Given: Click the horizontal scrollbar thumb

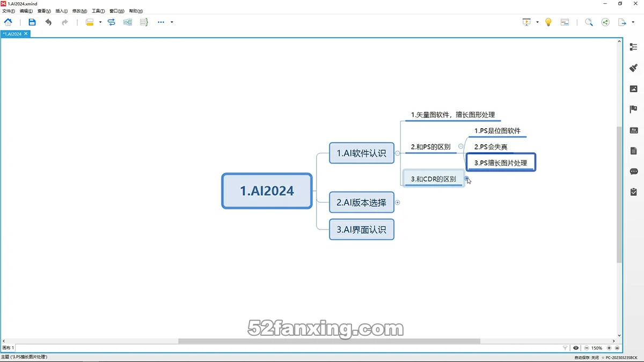Looking at the screenshot, I should point(329,341).
